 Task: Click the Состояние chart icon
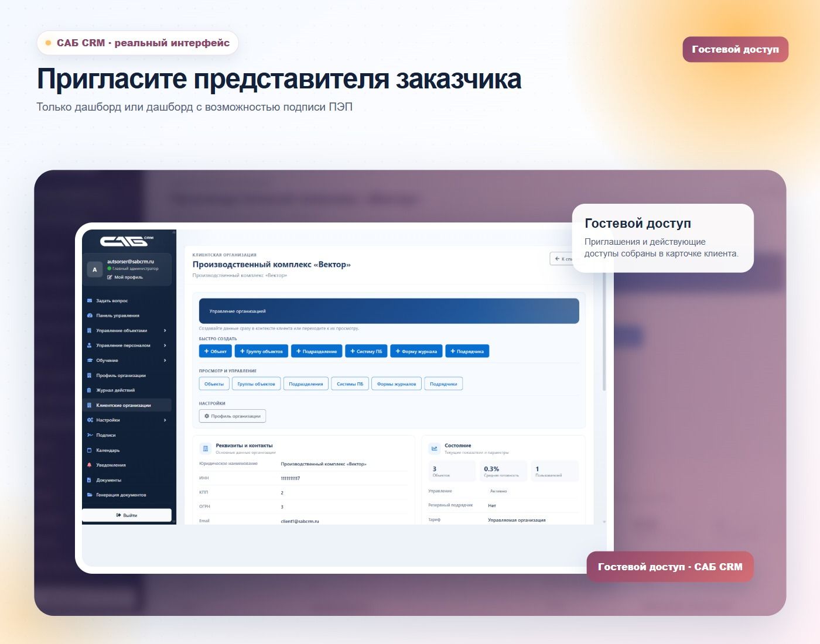435,448
